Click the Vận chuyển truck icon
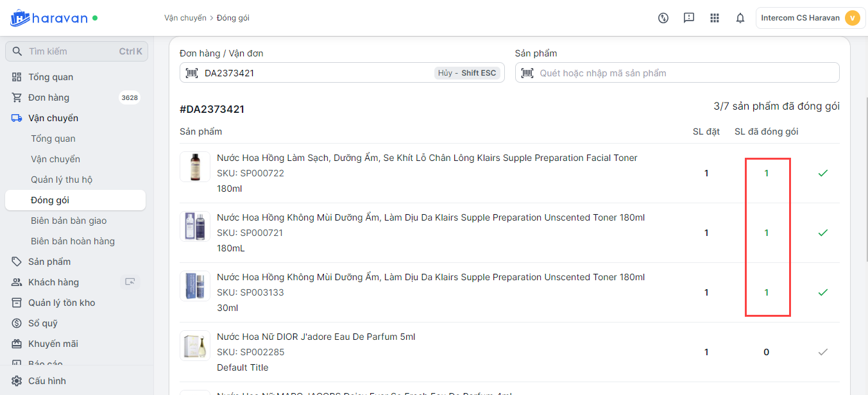This screenshot has height=395, width=868. pos(17,118)
